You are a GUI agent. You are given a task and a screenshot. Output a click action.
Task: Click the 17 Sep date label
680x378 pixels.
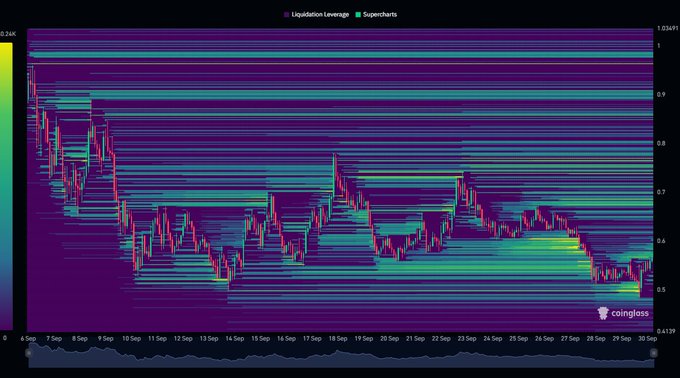[312, 339]
